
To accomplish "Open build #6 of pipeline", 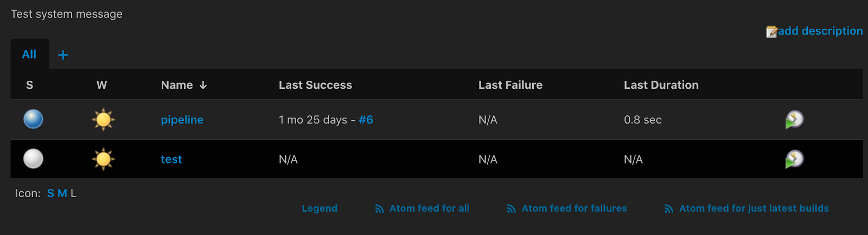I will 366,120.
